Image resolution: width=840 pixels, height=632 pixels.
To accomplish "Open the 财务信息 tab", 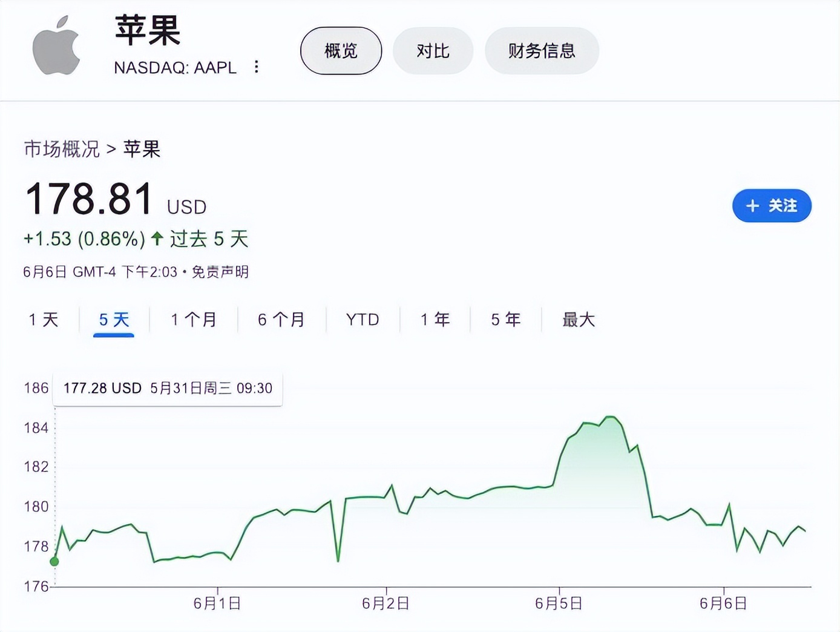I will 542,51.
